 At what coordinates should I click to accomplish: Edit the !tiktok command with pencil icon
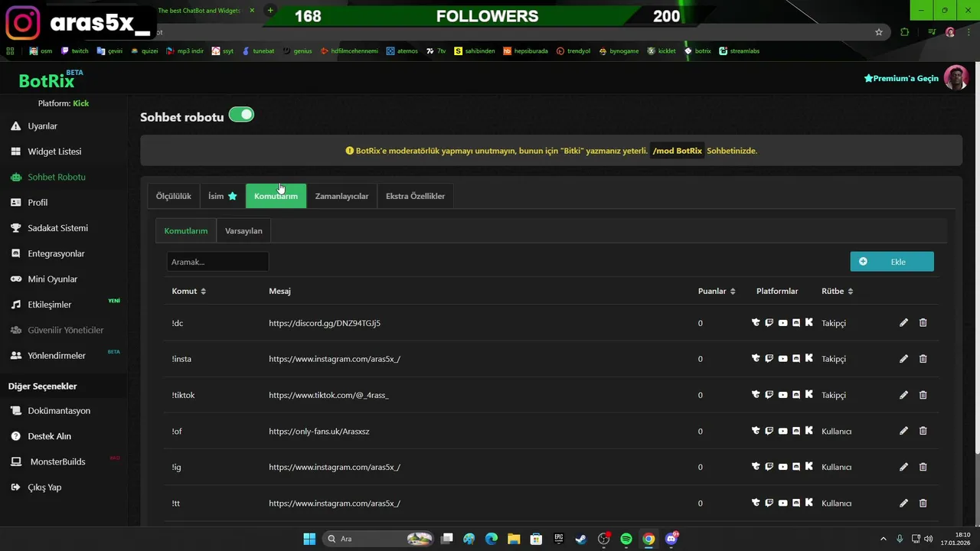click(x=903, y=395)
